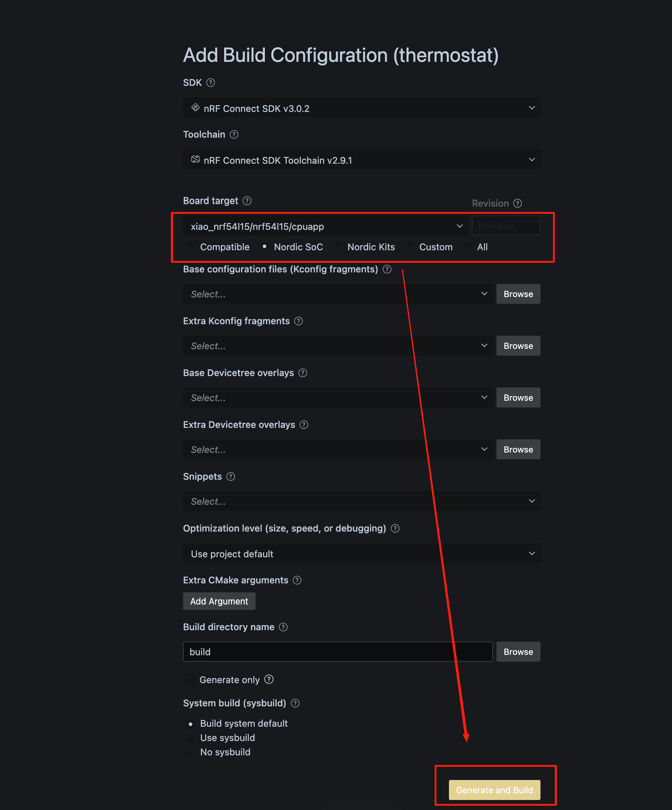
Task: Enable the Generate only checkbox
Action: (x=189, y=680)
